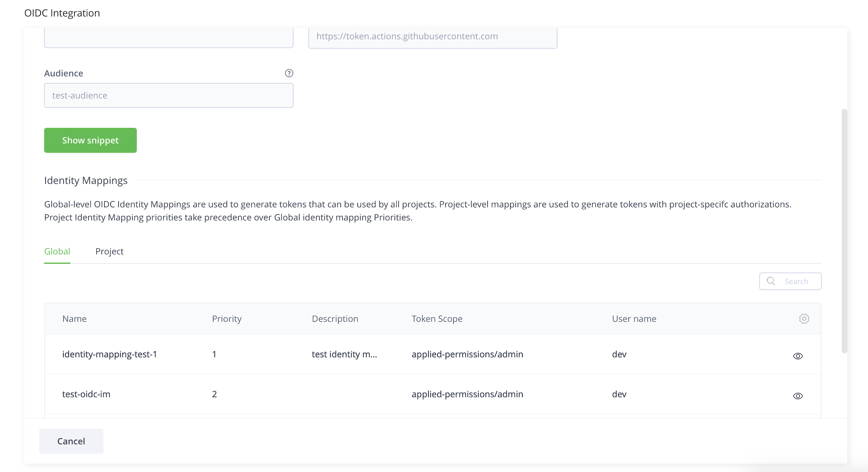Switch to the Global tab

click(57, 251)
